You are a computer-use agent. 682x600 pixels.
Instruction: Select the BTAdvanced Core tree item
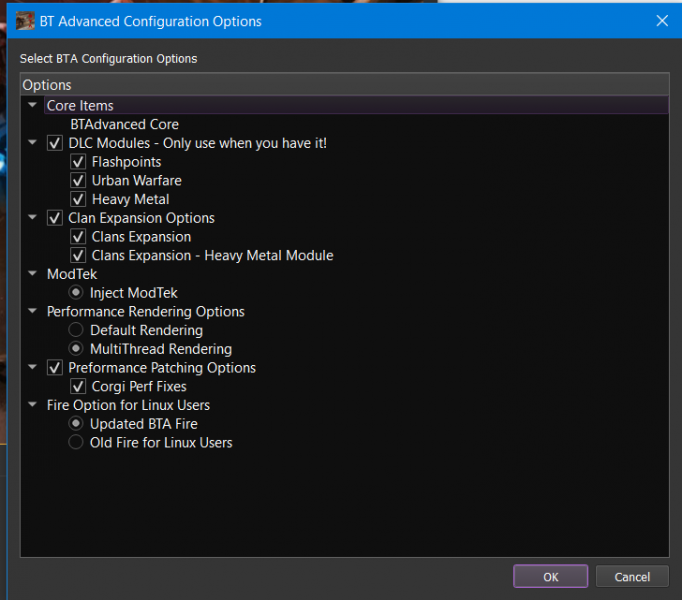tap(124, 125)
